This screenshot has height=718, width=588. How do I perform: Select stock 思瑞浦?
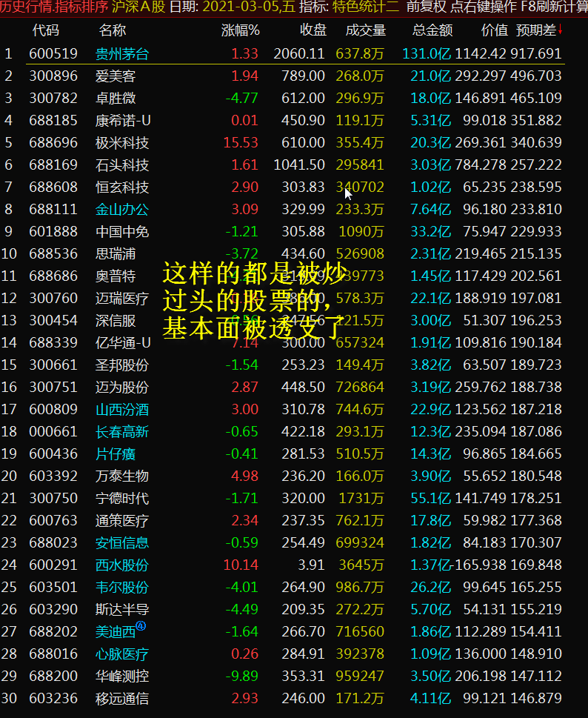[x=116, y=253]
